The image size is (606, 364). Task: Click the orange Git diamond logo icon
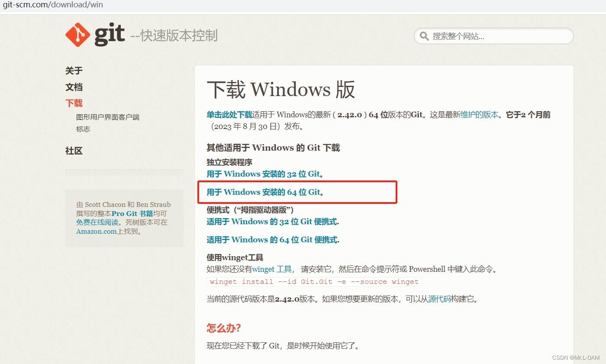pos(77,35)
